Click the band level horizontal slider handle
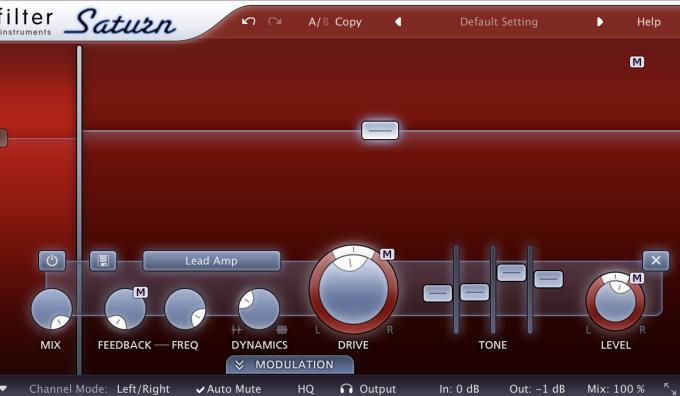This screenshot has height=396, width=680. (380, 130)
